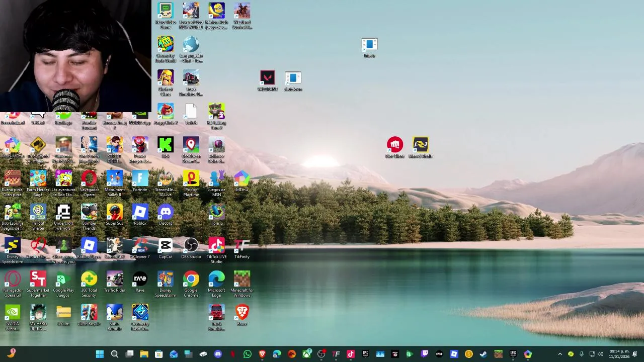The image size is (644, 362).
Task: Click the taskbar Search magnifier
Action: point(115,354)
